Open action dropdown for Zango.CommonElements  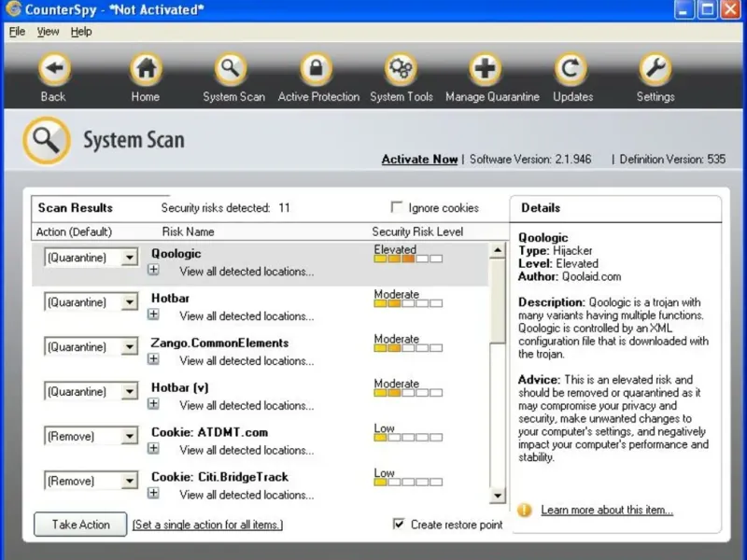(x=129, y=347)
